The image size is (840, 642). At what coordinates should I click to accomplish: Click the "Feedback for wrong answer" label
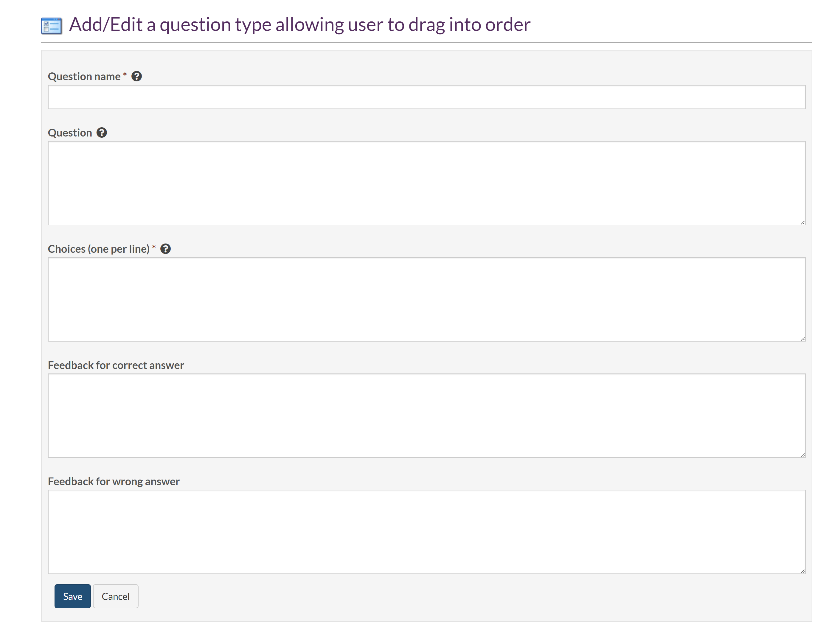tap(114, 481)
